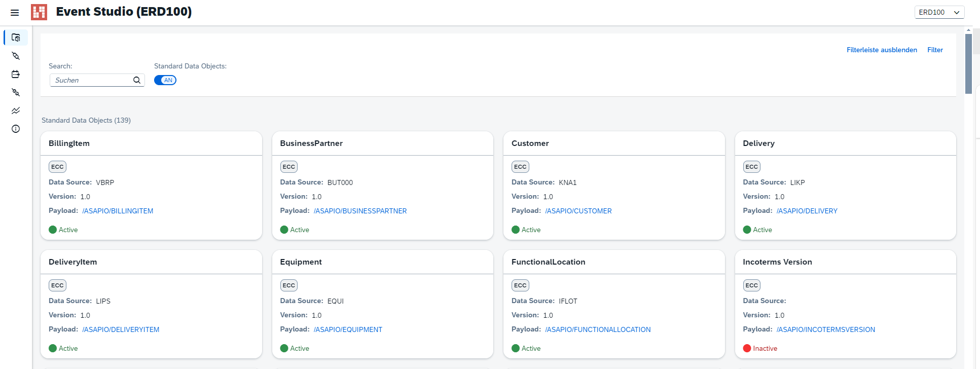This screenshot has height=369, width=980.
Task: Toggle the Standard Data Objects switch
Action: pyautogui.click(x=165, y=80)
